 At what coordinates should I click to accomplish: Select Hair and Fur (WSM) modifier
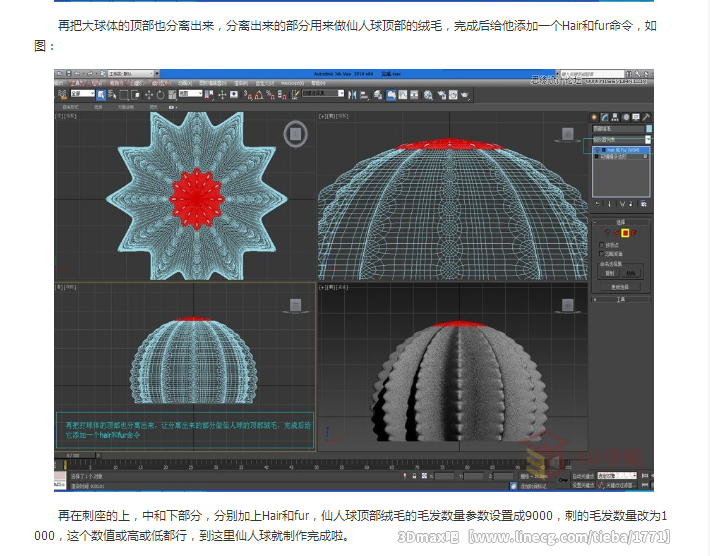click(622, 150)
